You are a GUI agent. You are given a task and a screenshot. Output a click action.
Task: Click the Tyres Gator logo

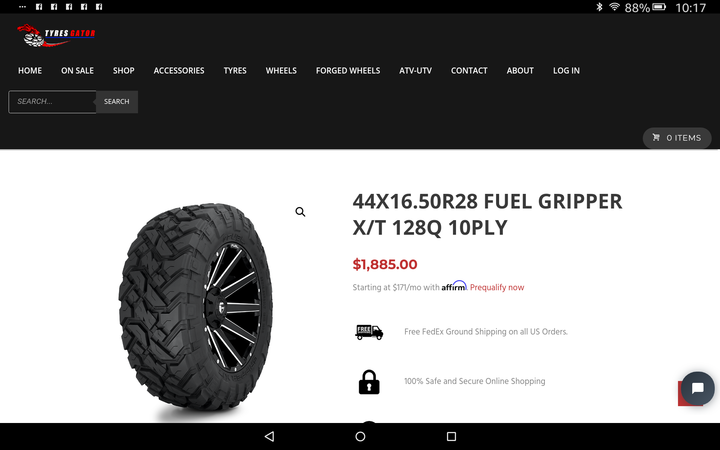pyautogui.click(x=56, y=35)
